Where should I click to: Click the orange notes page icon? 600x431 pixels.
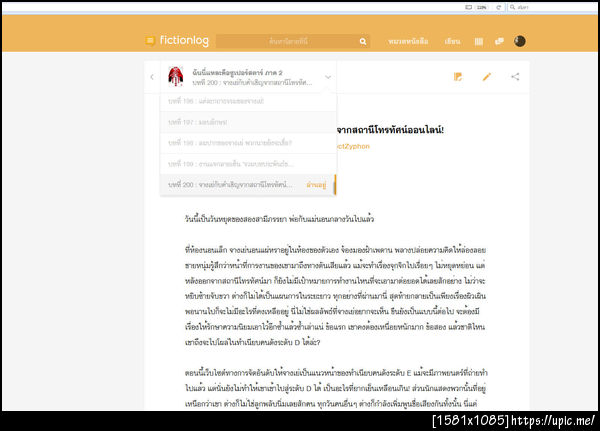click(x=458, y=77)
